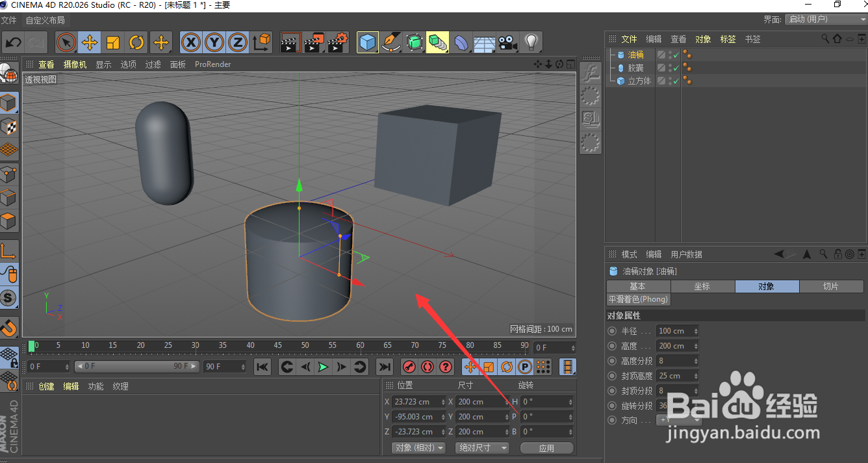Go to start of animation
This screenshot has width=868, height=463.
click(x=262, y=367)
